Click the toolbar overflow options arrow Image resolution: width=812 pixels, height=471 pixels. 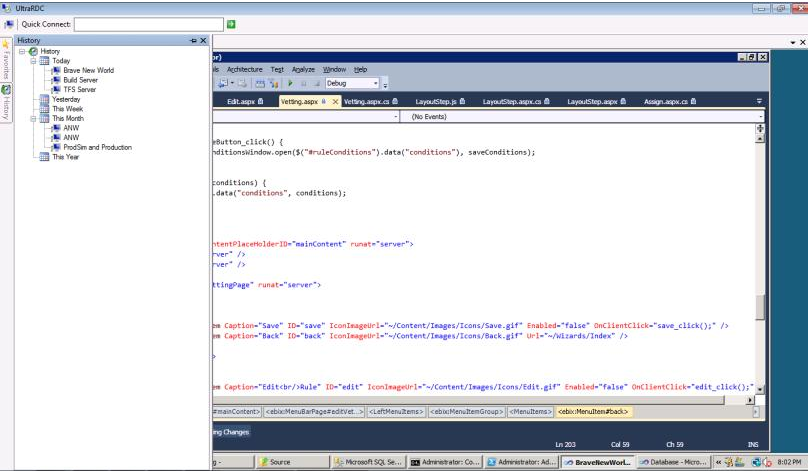[385, 84]
